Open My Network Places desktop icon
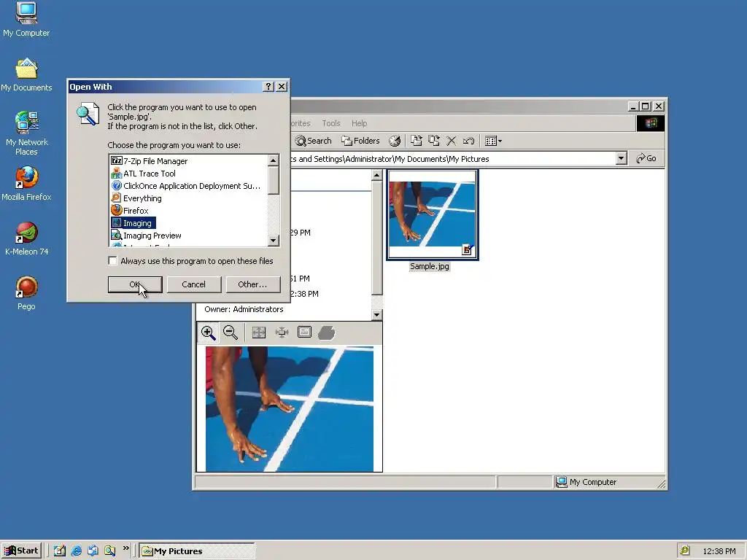 (x=26, y=133)
